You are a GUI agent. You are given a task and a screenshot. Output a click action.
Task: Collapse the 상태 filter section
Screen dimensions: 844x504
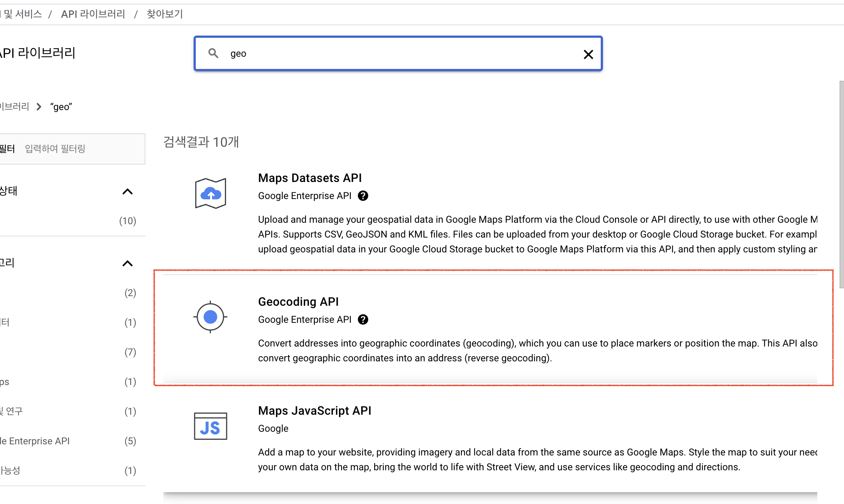tap(128, 192)
